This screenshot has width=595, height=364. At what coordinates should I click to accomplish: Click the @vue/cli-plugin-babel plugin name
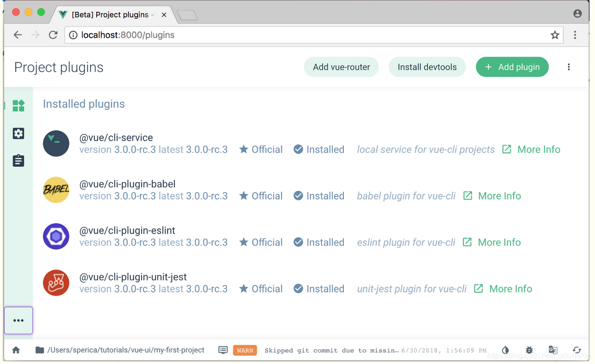point(127,184)
